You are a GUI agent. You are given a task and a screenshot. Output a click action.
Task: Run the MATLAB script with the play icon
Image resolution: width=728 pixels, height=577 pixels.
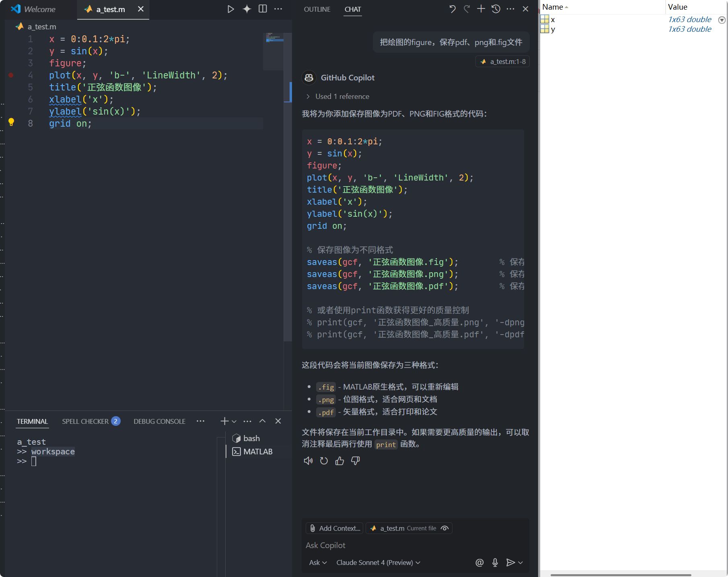point(230,9)
